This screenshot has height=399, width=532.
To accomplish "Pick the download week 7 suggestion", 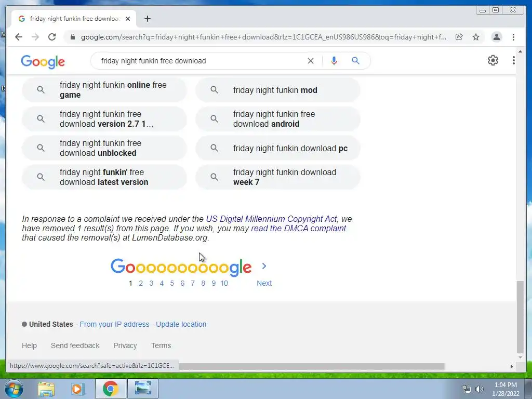I will point(277,177).
